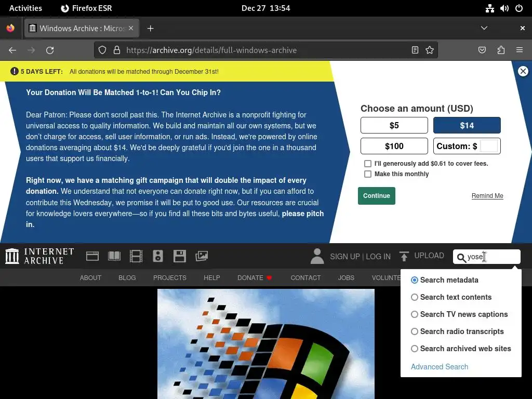Click the user avatar icon
This screenshot has height=399, width=532.
[x=317, y=256]
